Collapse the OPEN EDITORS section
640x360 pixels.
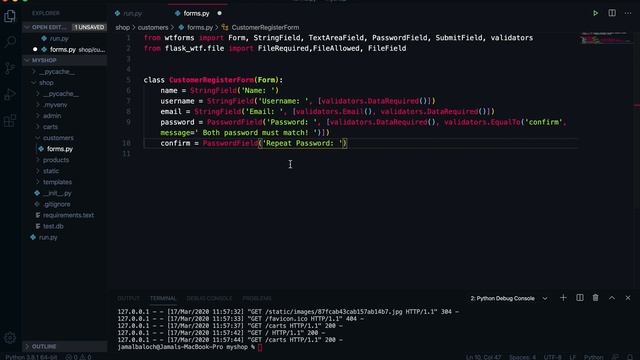pyautogui.click(x=49, y=27)
